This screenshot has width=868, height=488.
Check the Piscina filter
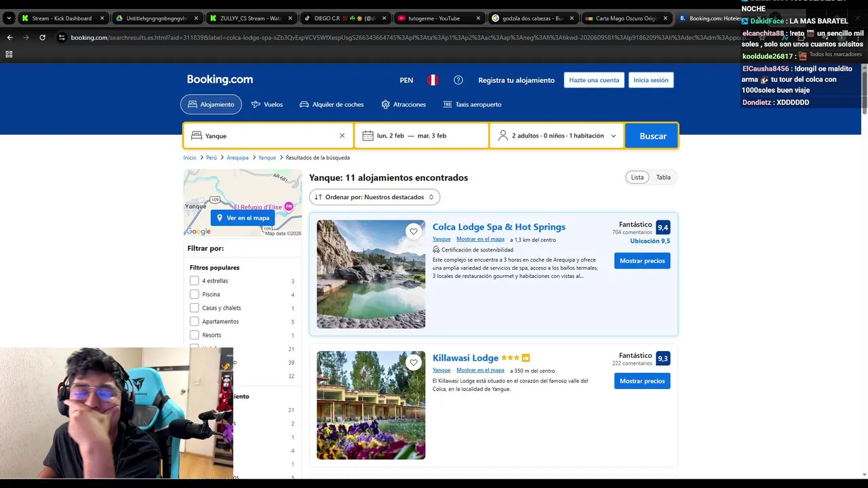(x=195, y=294)
